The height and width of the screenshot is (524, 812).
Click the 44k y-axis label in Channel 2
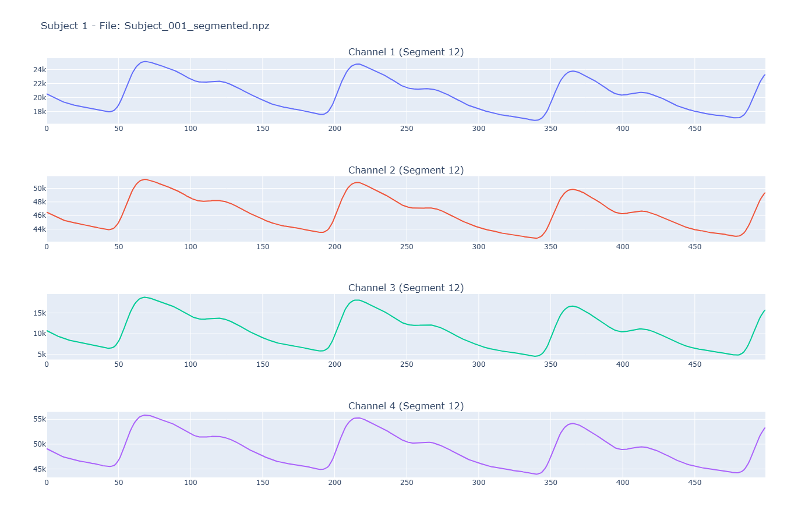pyautogui.click(x=40, y=229)
